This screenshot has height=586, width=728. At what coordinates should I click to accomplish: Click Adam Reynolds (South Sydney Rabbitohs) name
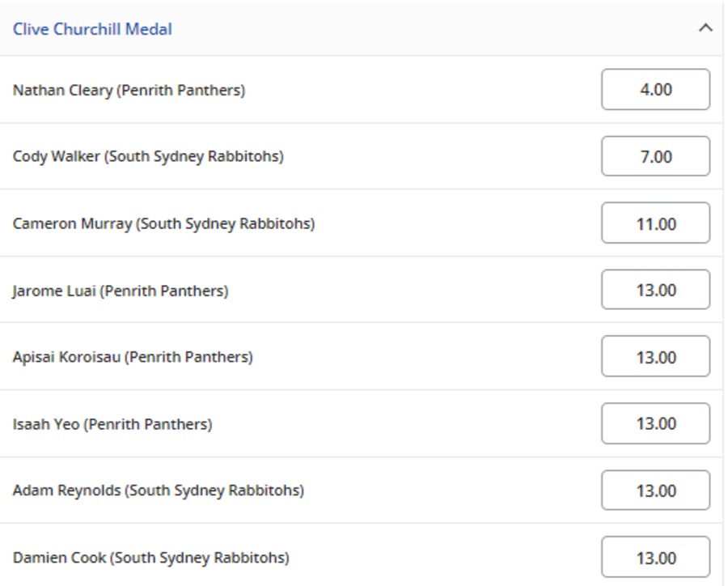(159, 490)
